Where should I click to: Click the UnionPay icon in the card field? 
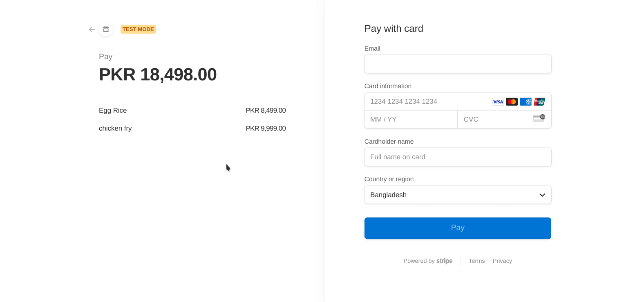(x=539, y=102)
